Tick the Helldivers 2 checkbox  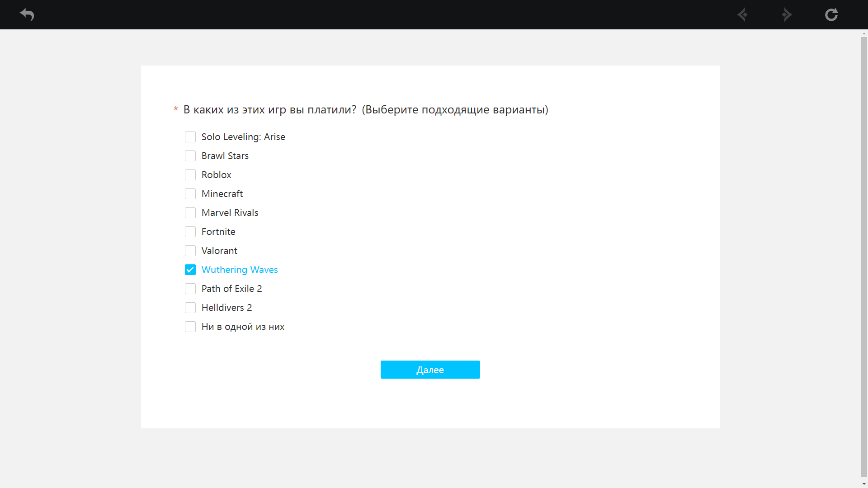(190, 308)
